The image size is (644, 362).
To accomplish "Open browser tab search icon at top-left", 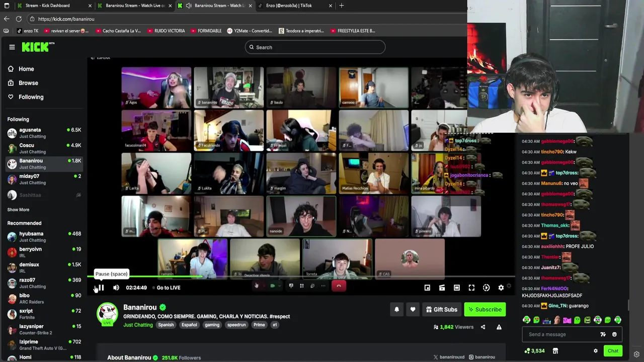I will point(7,6).
